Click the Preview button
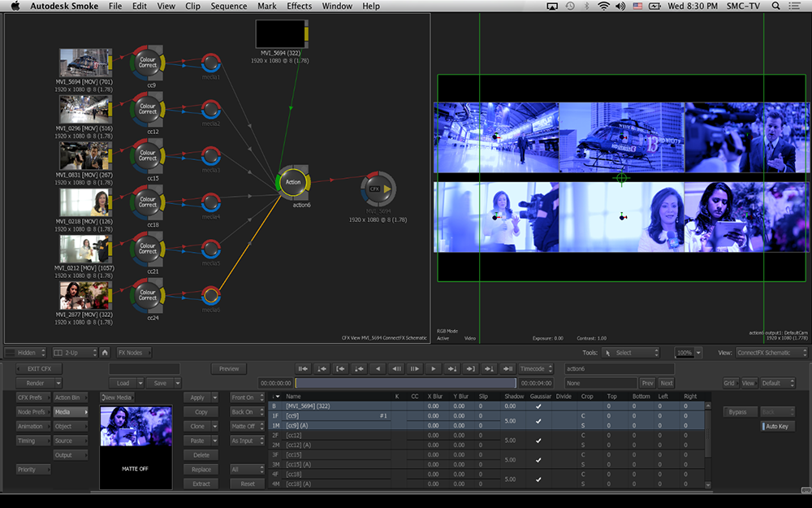This screenshot has height=508, width=812. (229, 369)
